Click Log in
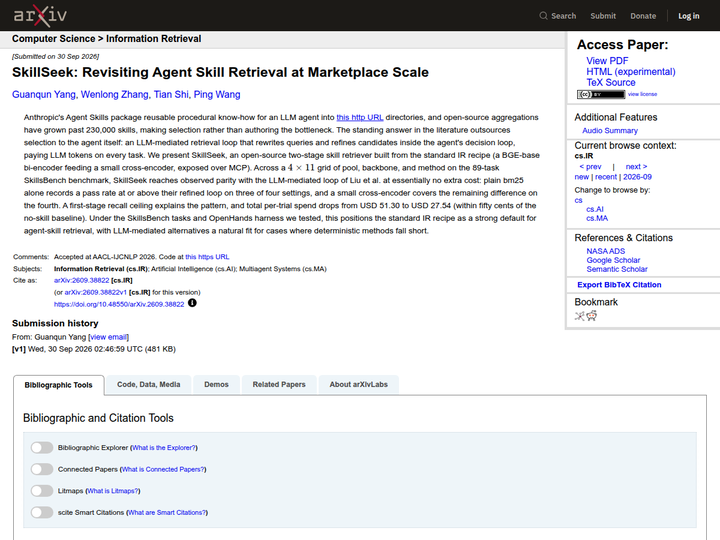The width and height of the screenshot is (720, 540). click(x=688, y=16)
